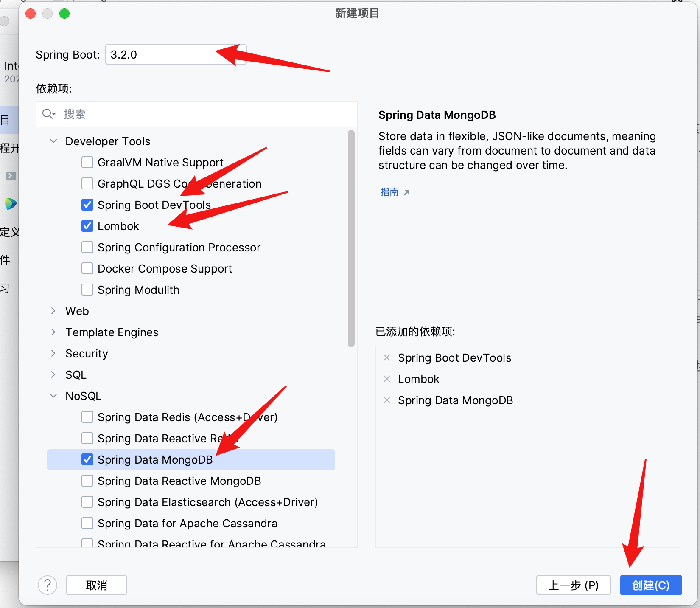
Task: Enable Spring Configuration Processor checkbox
Action: 87,247
